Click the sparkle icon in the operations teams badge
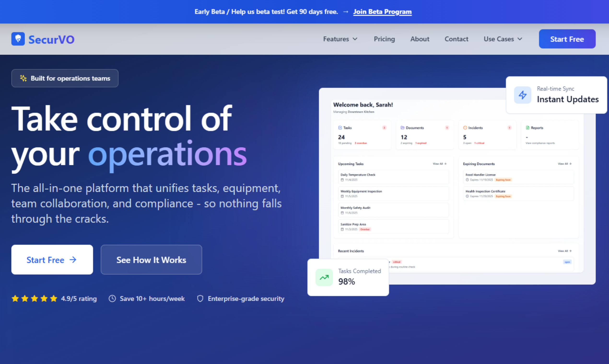Viewport: 609px width, 364px height. (23, 78)
